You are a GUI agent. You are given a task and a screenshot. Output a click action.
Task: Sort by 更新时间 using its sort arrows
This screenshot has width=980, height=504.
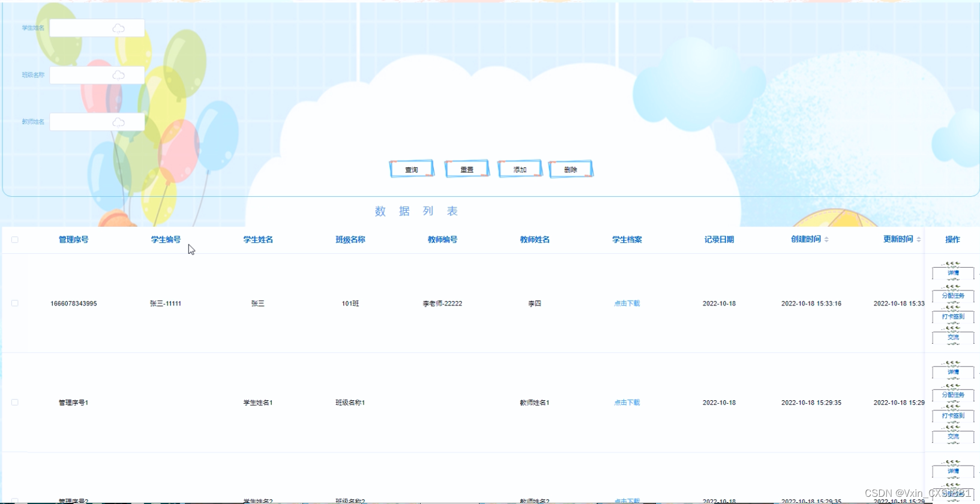point(919,239)
